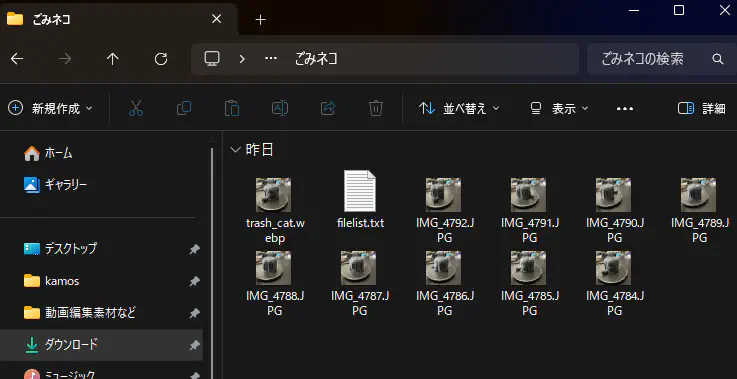The width and height of the screenshot is (737, 379).
Task: Open the 新規作成 dropdown
Action: point(50,109)
